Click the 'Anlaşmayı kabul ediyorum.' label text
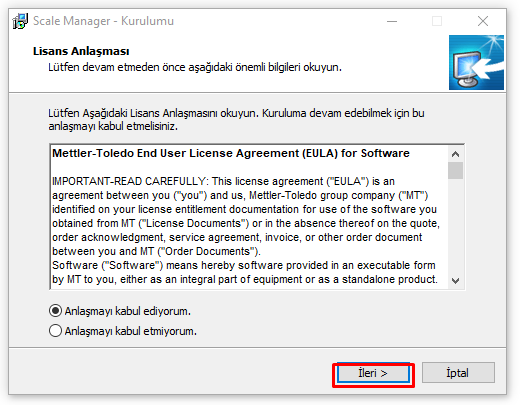Image resolution: width=523 pixels, height=405 pixels. click(128, 311)
